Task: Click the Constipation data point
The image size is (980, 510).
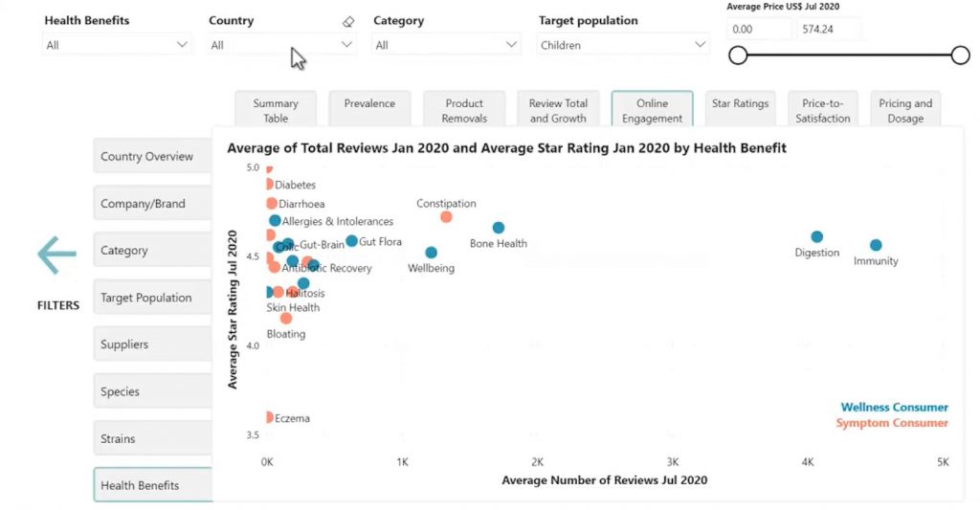Action: (x=446, y=217)
